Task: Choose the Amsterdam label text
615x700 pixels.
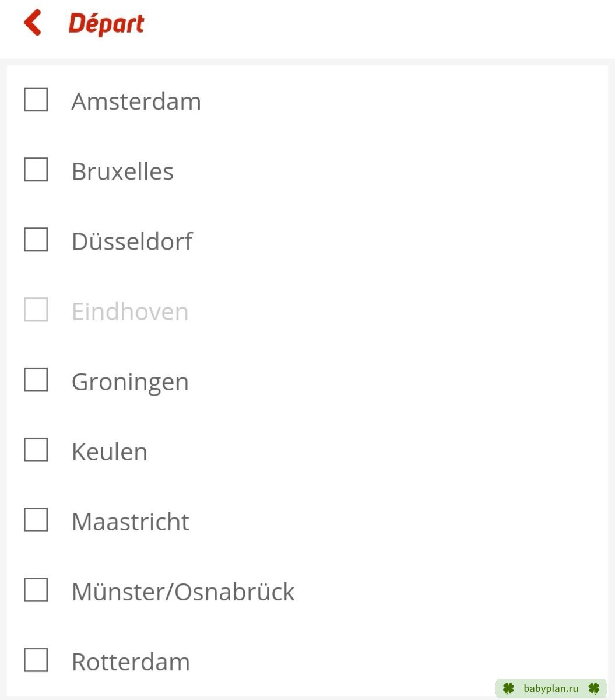Action: (x=136, y=101)
